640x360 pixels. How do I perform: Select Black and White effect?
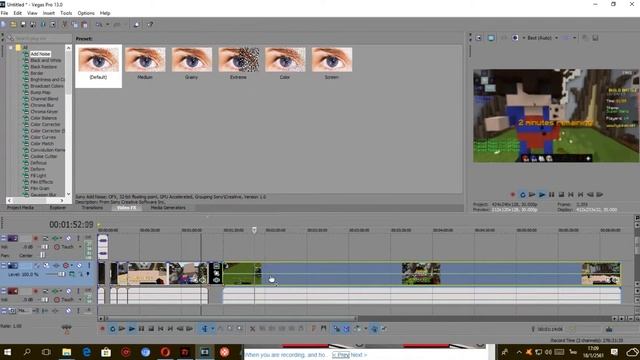point(45,60)
